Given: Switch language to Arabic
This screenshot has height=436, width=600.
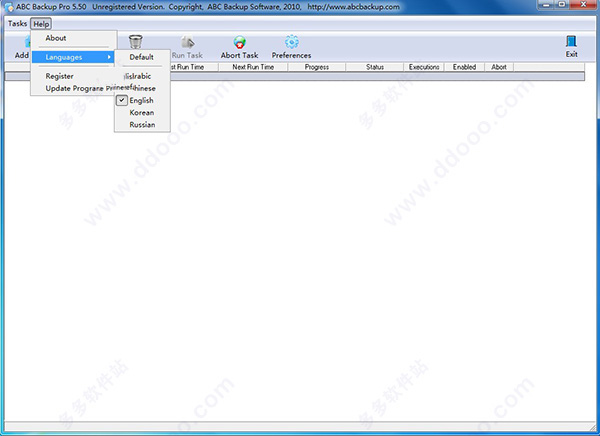Looking at the screenshot, I should 142,76.
